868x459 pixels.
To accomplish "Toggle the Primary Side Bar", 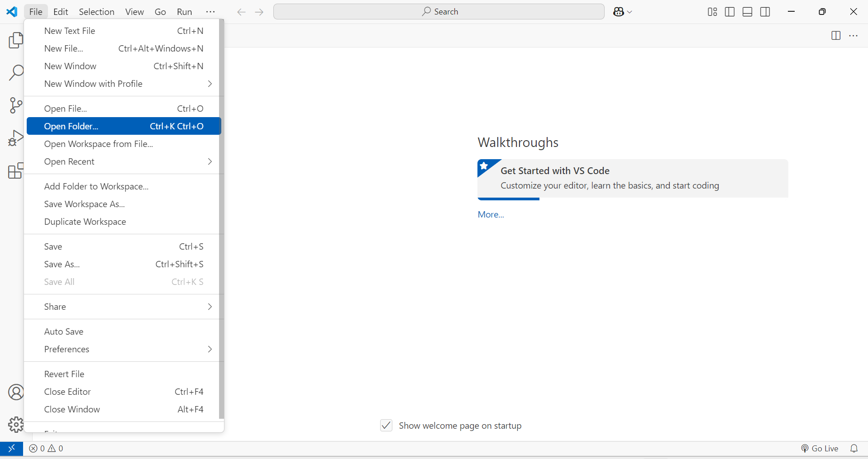I will click(x=730, y=12).
